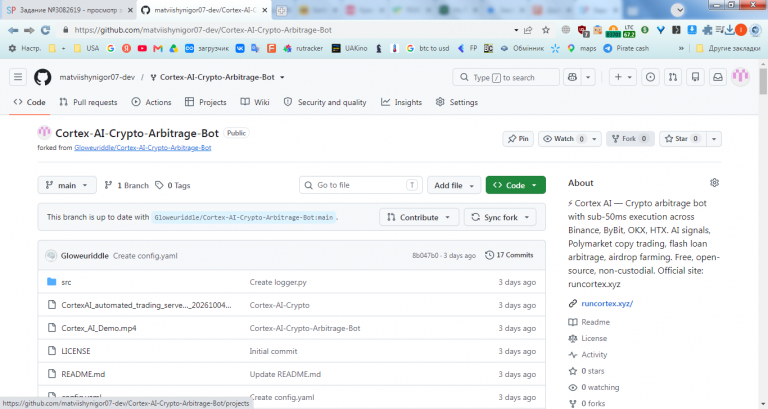
Task: Open the GitHub global navigation hamburger menu
Action: (18, 77)
